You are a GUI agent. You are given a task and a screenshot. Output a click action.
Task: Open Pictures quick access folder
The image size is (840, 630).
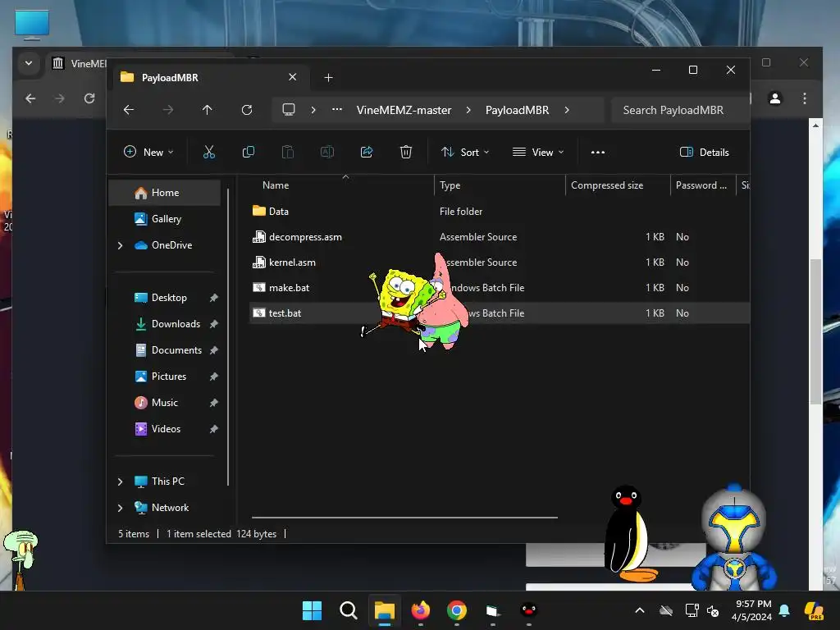[x=164, y=377]
